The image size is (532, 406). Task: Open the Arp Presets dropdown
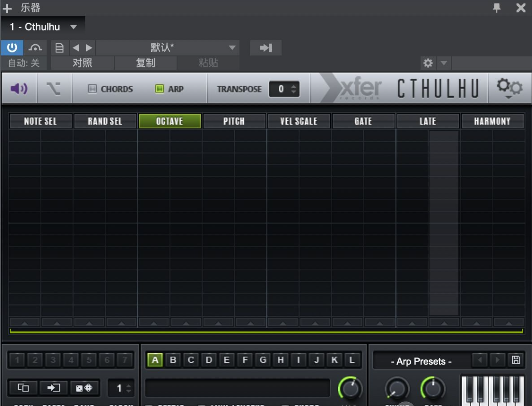421,361
